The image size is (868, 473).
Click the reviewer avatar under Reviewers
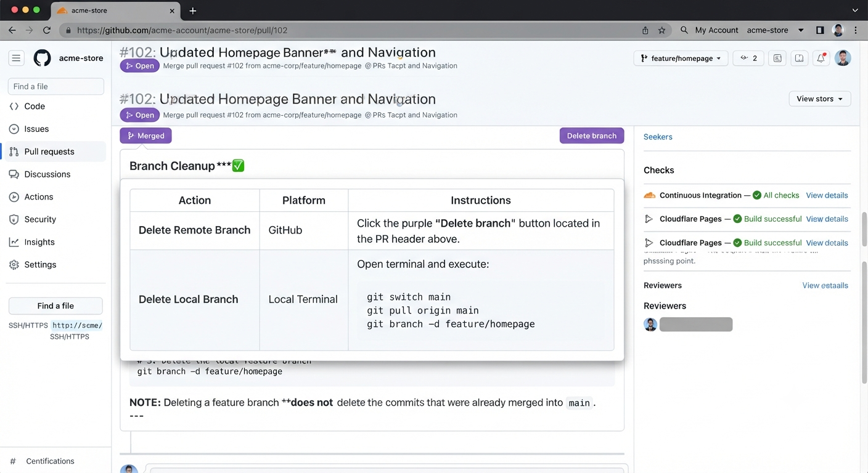[650, 325]
